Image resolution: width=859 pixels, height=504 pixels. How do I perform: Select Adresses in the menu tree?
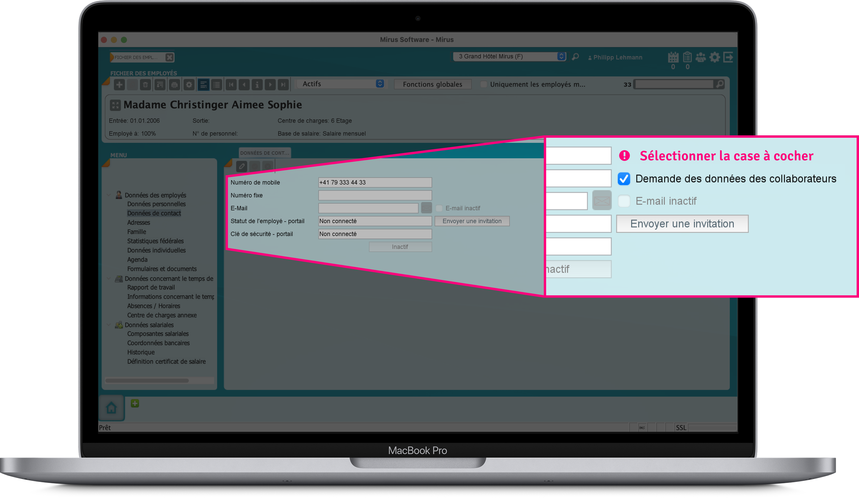(138, 223)
